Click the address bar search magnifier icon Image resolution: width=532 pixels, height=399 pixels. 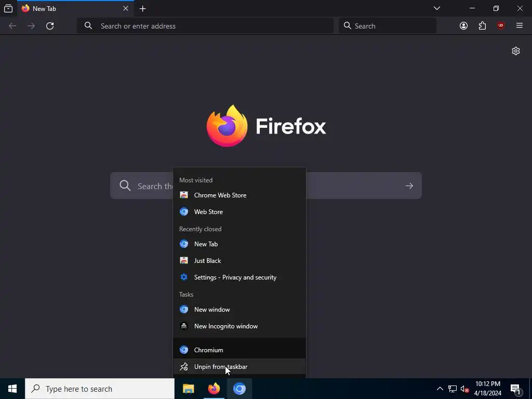pos(88,26)
